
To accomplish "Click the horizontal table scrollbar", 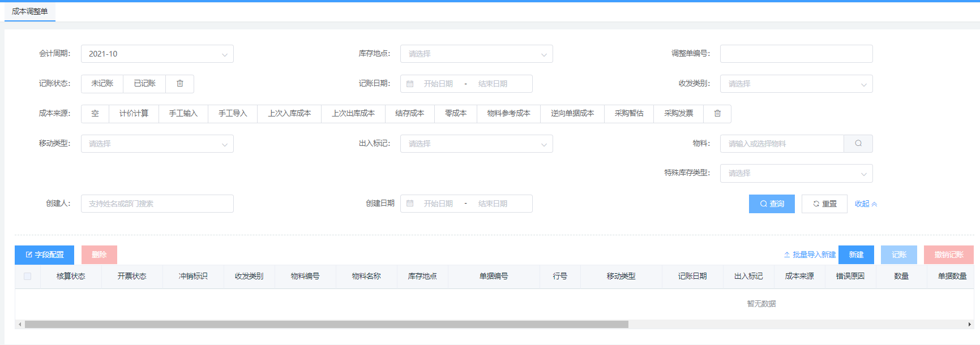I will (326, 325).
